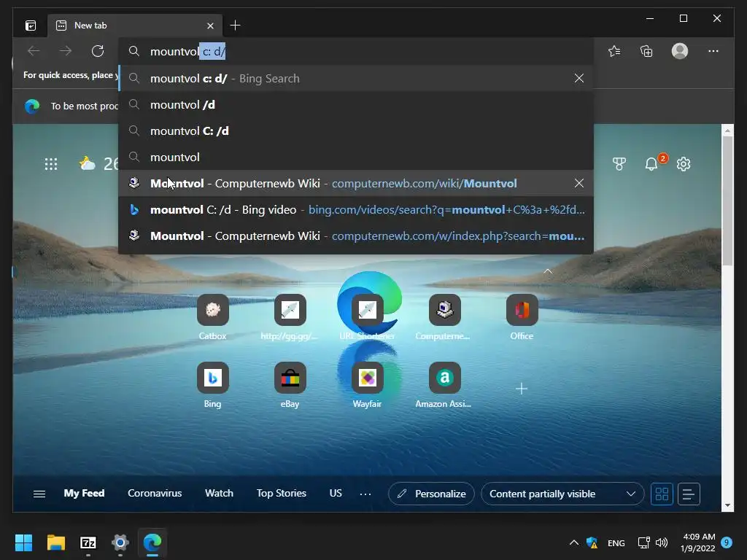Open the app launcher grid icon
This screenshot has width=747, height=560.
coord(51,164)
